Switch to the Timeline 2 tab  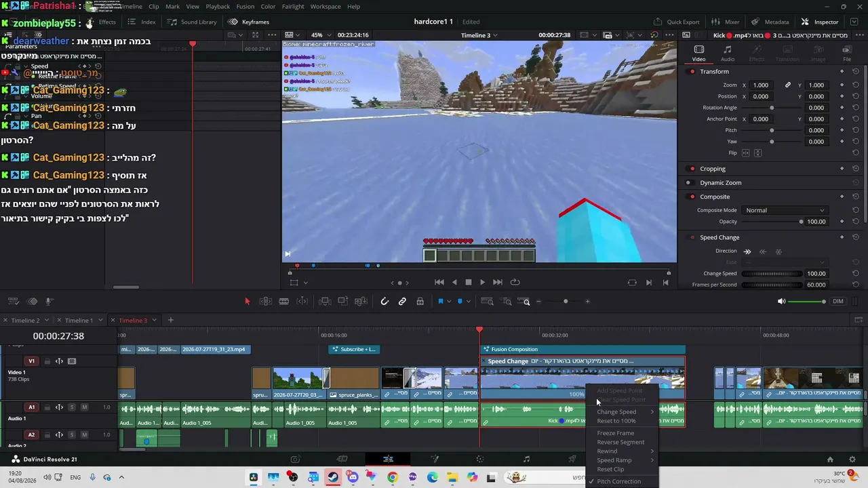[x=25, y=321]
